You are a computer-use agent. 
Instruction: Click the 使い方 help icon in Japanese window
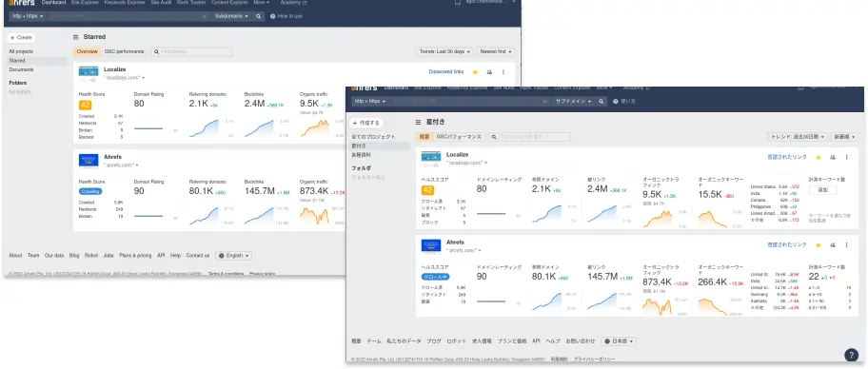point(616,101)
